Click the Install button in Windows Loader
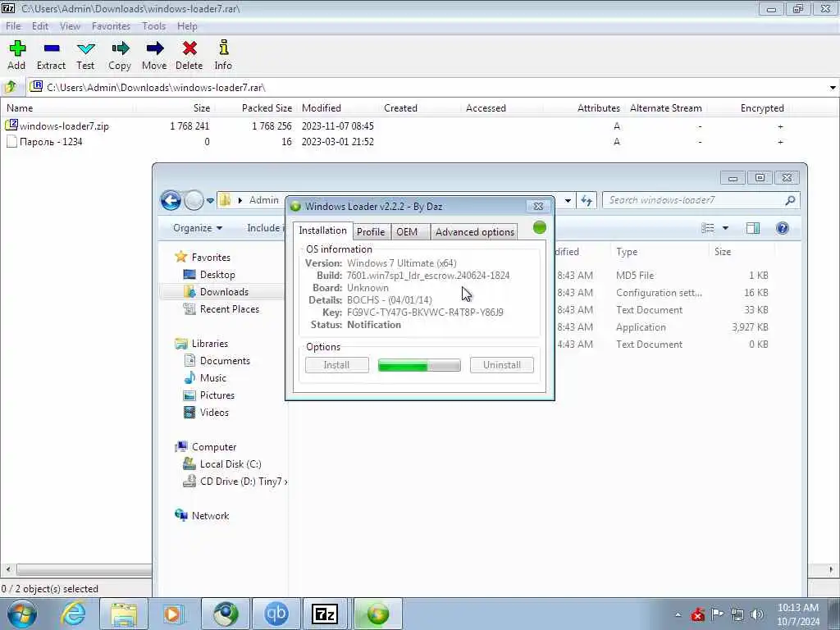Screen dimensions: 840x630 pos(337,365)
